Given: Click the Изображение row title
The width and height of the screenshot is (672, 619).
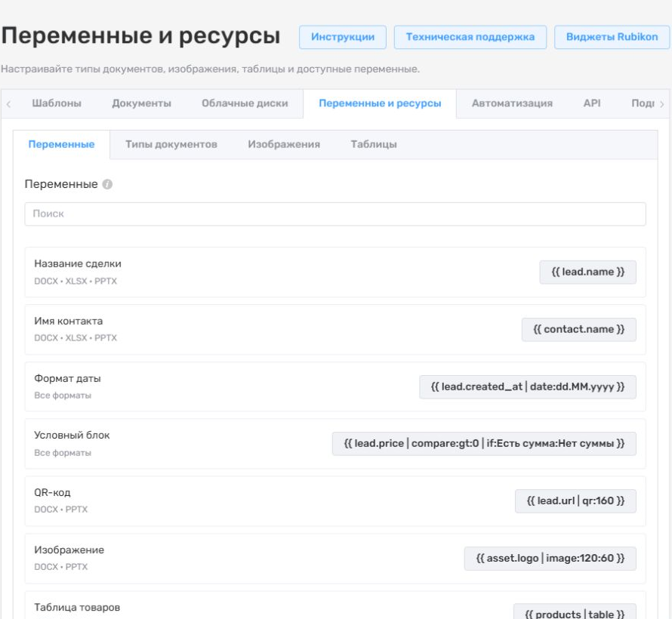Looking at the screenshot, I should tap(69, 550).
